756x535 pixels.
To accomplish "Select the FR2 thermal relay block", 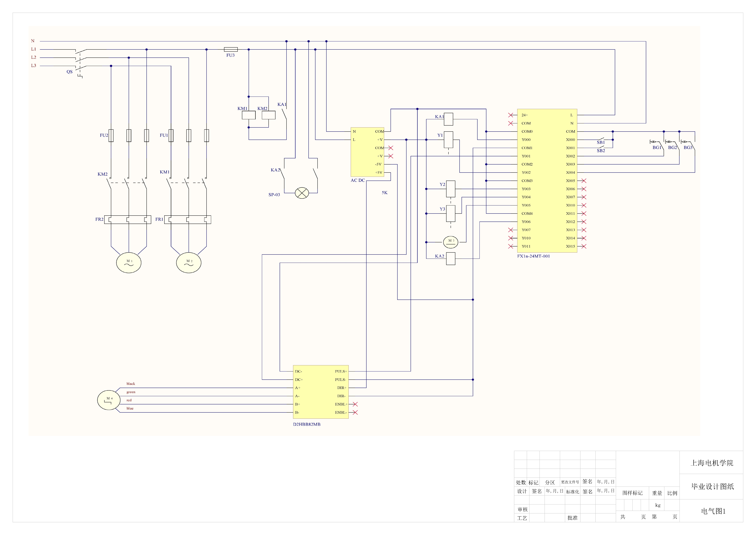I will tap(128, 220).
